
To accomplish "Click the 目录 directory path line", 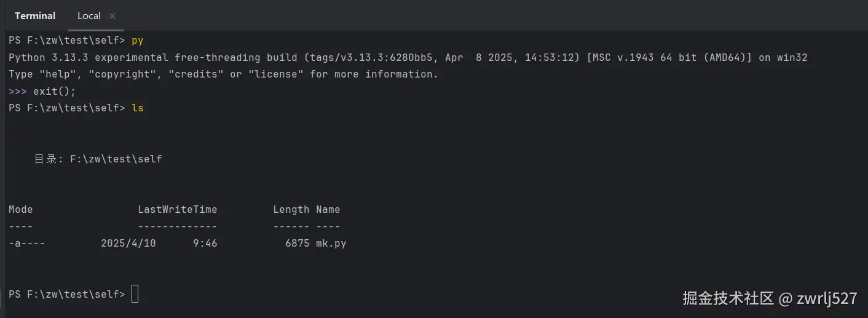I will 98,159.
